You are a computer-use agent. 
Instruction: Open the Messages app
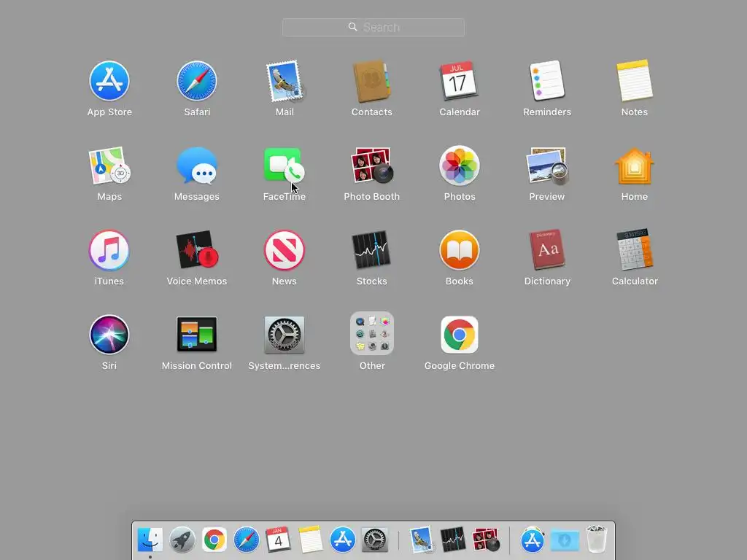coord(197,166)
